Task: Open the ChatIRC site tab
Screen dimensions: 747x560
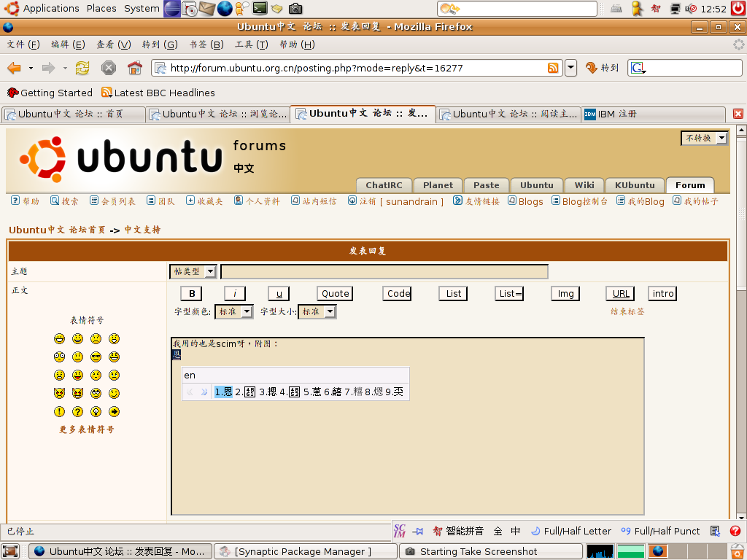Action: point(384,184)
